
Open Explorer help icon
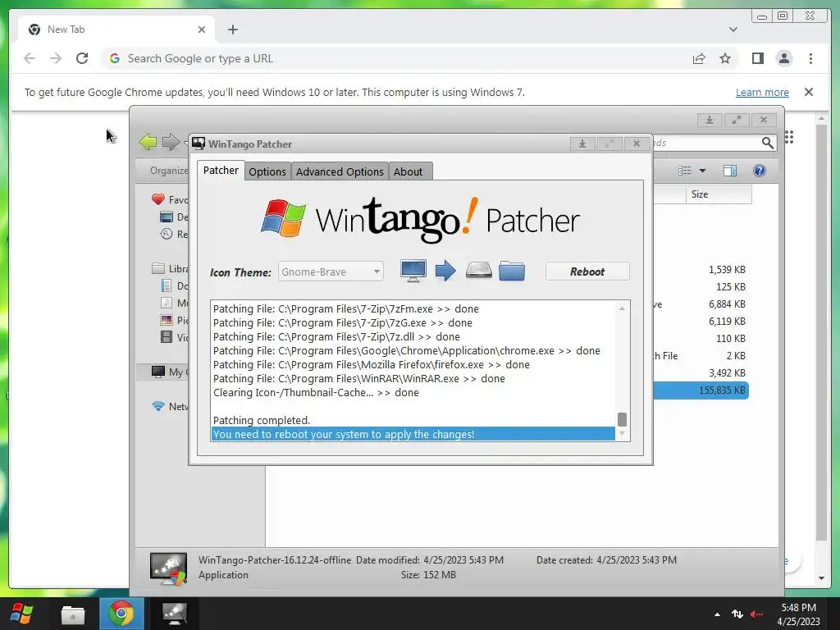click(759, 171)
